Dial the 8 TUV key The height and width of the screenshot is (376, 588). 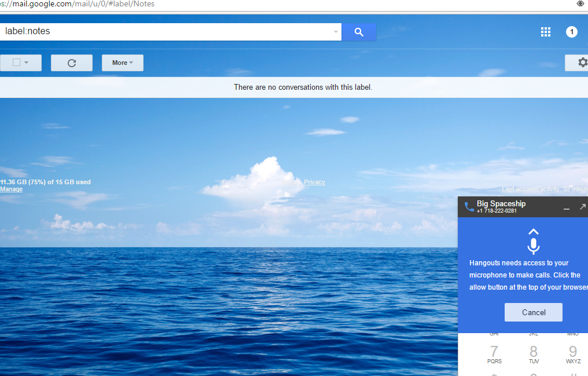pos(533,354)
